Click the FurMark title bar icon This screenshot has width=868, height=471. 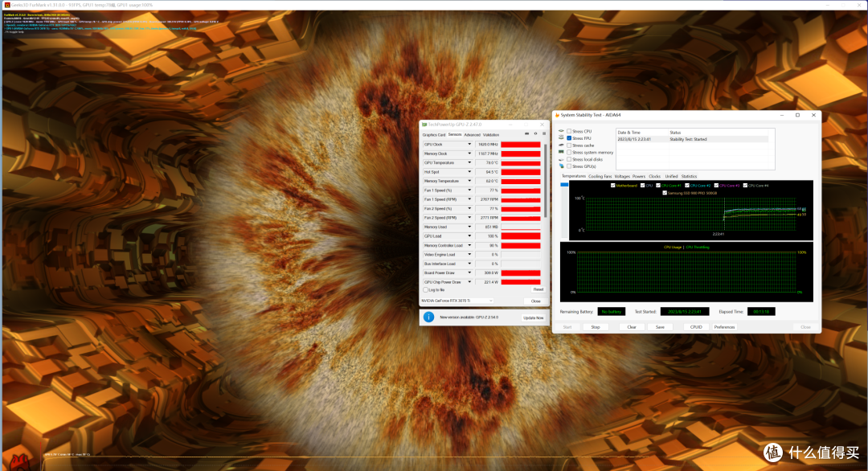tap(7, 5)
